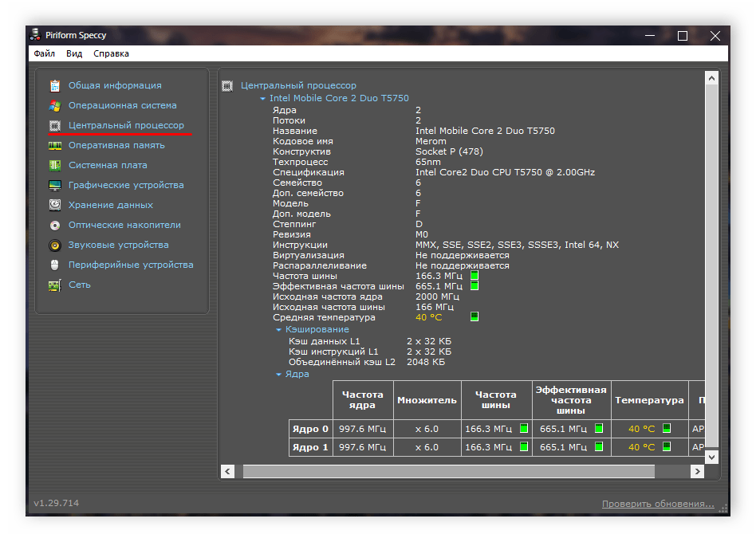The width and height of the screenshot is (756, 542).
Task: Click the Сеть network card icon
Action: 55,285
